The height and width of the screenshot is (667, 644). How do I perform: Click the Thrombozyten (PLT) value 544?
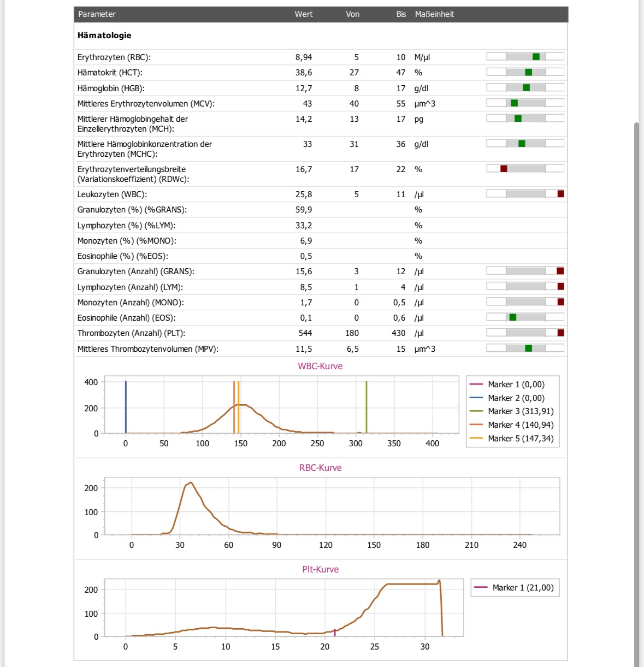(305, 333)
